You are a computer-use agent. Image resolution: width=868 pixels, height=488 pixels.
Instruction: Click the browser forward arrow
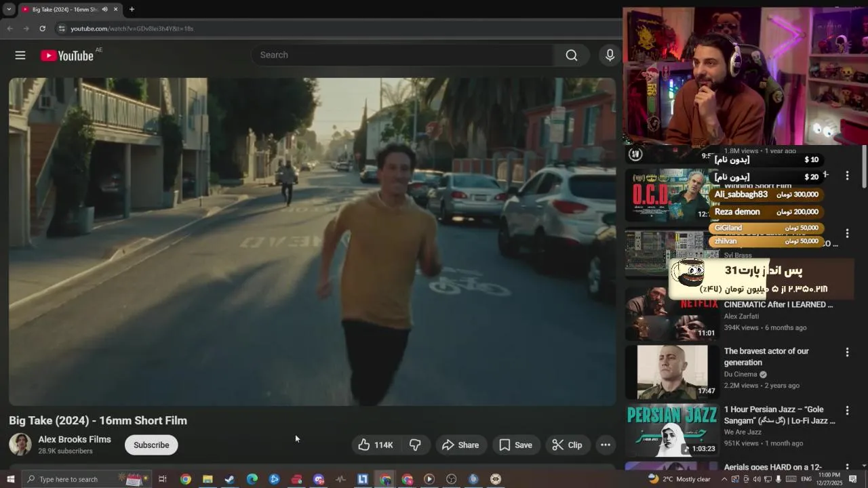[26, 28]
